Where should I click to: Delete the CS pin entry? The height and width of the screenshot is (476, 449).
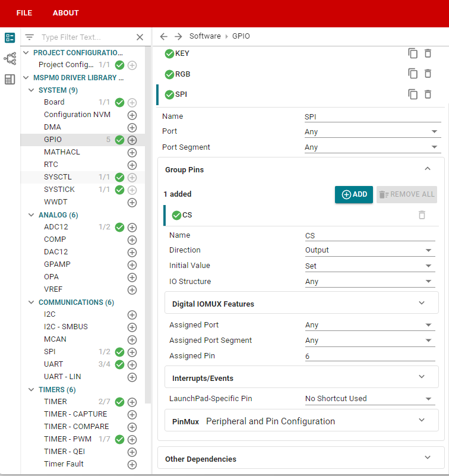(422, 215)
